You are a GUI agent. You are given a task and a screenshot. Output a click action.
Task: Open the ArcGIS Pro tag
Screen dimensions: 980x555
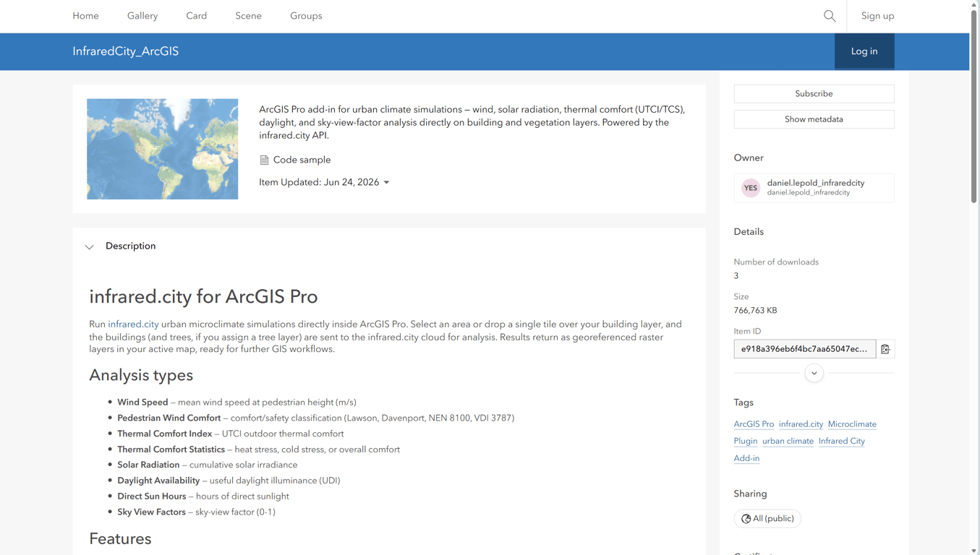click(x=754, y=424)
